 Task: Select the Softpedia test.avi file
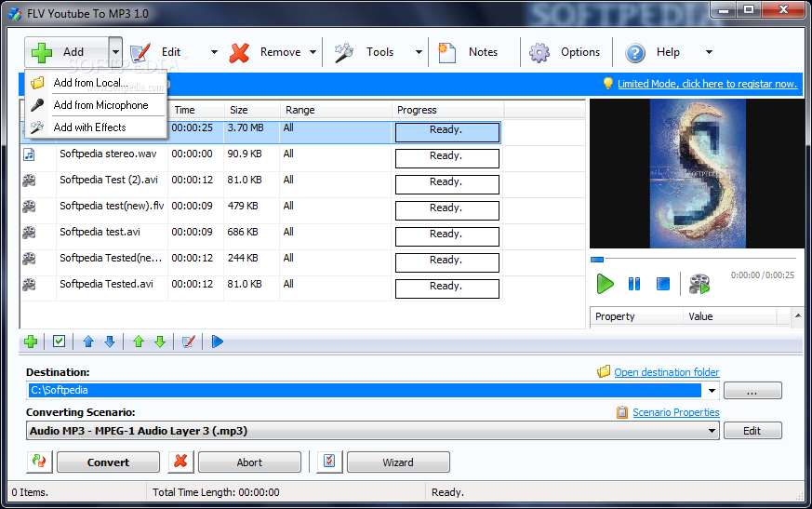100,232
